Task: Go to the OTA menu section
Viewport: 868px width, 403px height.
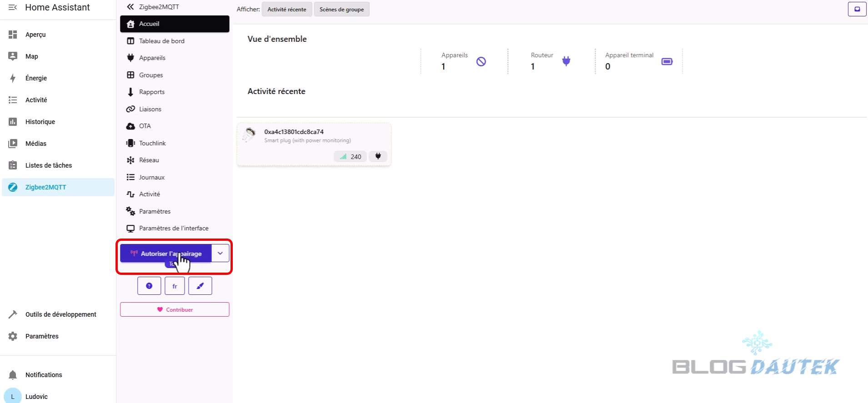Action: pyautogui.click(x=145, y=126)
